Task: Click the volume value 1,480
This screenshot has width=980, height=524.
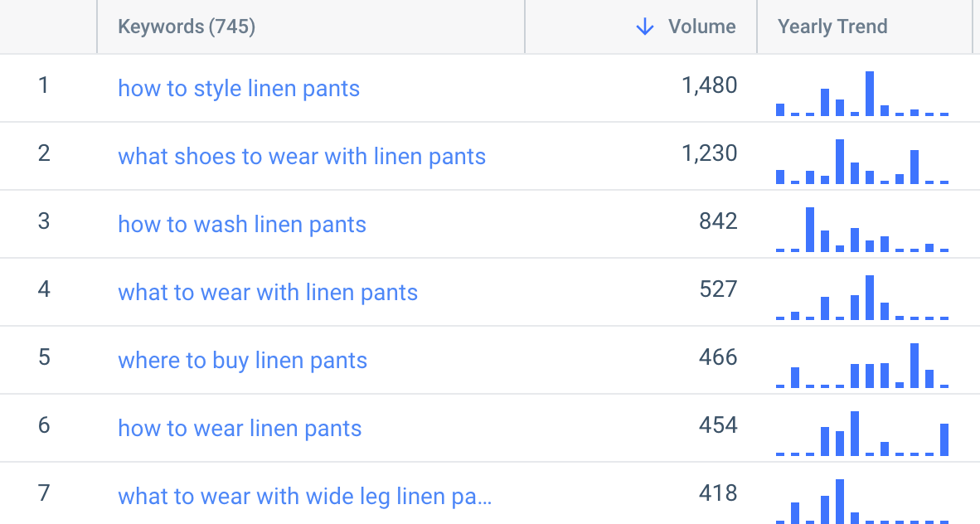Action: [710, 85]
